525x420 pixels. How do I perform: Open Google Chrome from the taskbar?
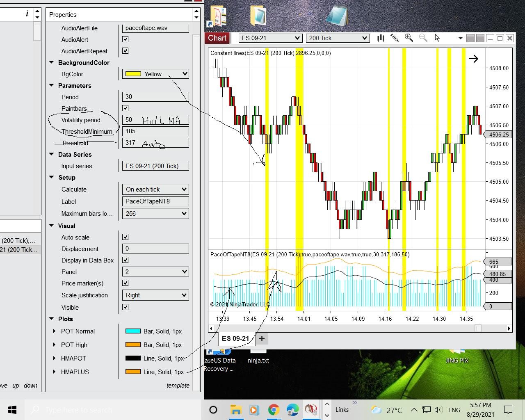click(274, 410)
